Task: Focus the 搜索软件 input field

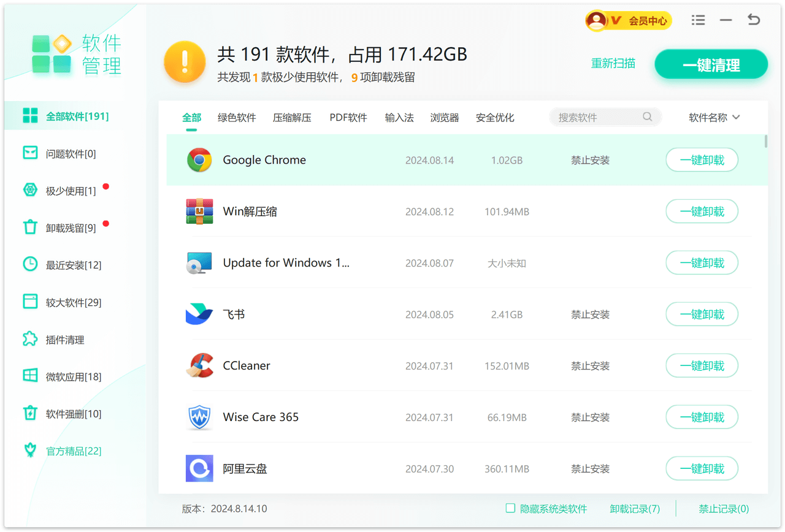Action: 598,118
